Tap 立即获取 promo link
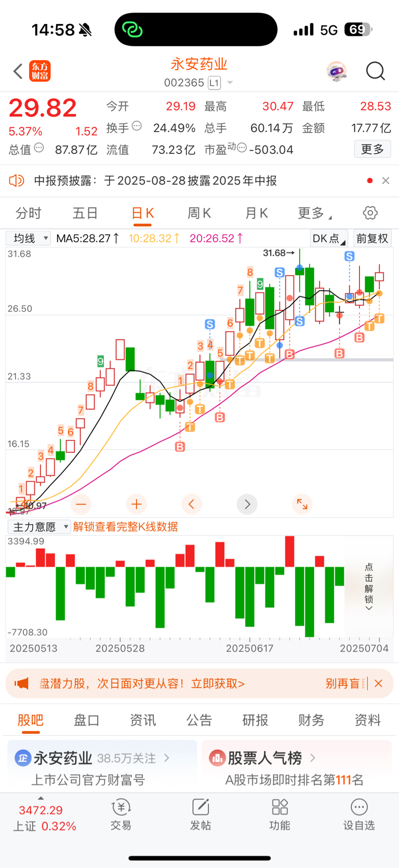399x868 pixels. coord(218,683)
